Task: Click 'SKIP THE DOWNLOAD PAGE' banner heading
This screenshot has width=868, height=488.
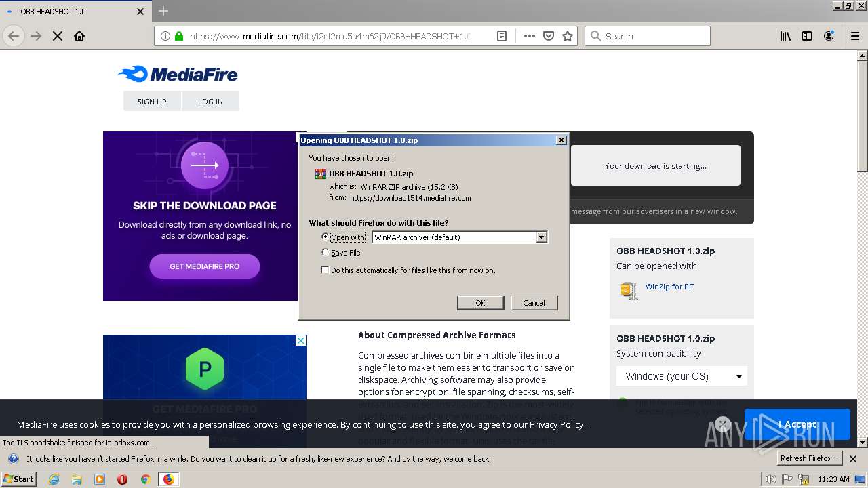Action: 205,205
